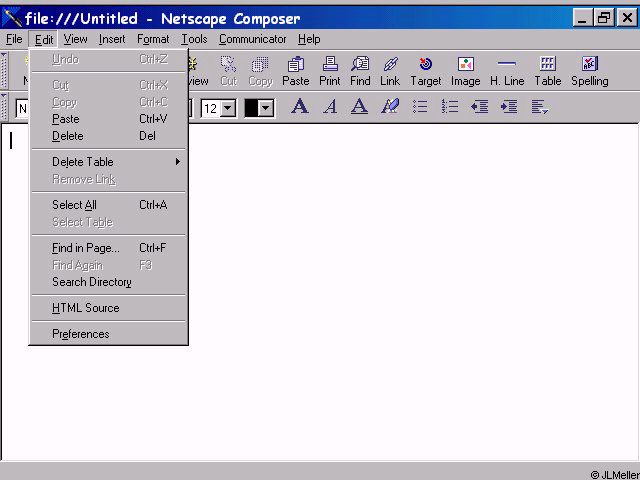The height and width of the screenshot is (480, 640).
Task: Open the Format menu
Action: [x=153, y=39]
